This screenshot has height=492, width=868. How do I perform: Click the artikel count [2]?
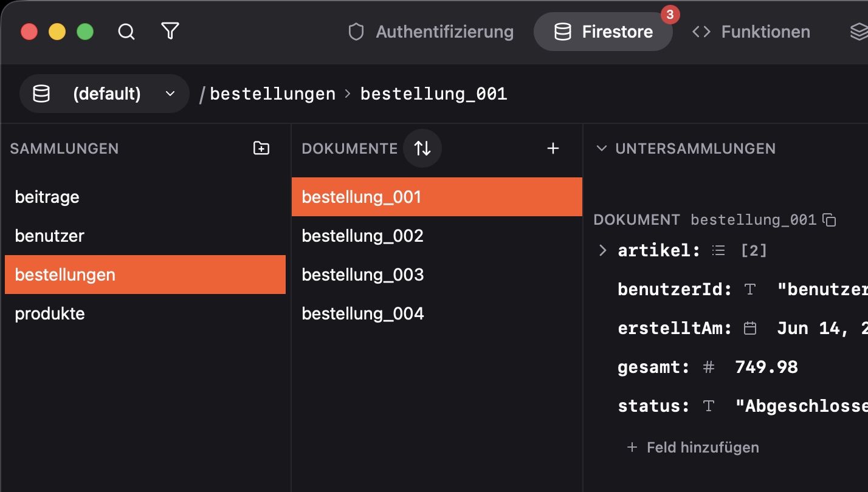coord(754,250)
